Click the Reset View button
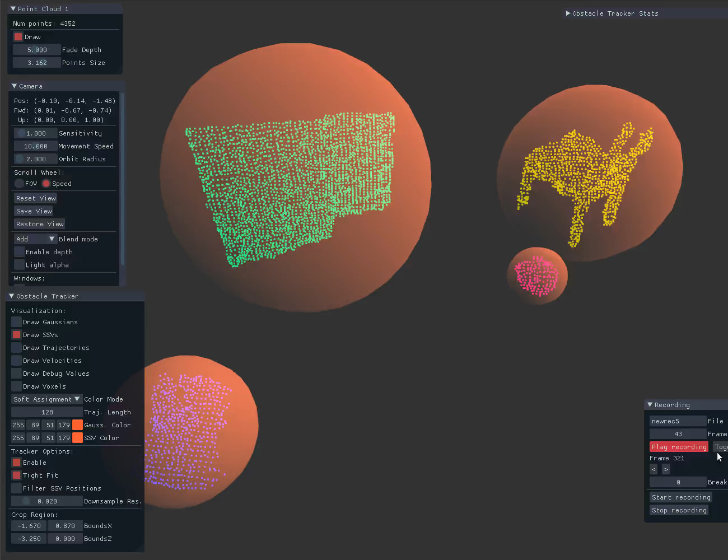This screenshot has height=560, width=728. (x=35, y=198)
